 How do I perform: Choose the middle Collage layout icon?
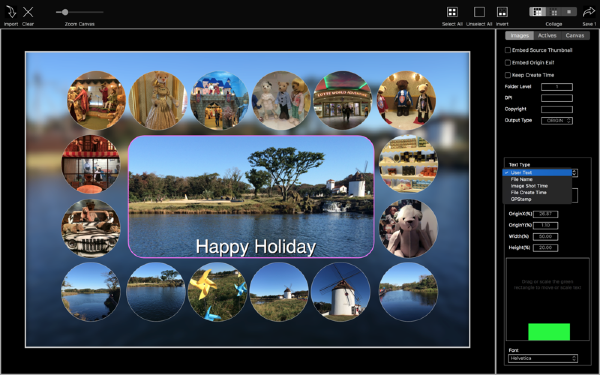click(x=554, y=12)
